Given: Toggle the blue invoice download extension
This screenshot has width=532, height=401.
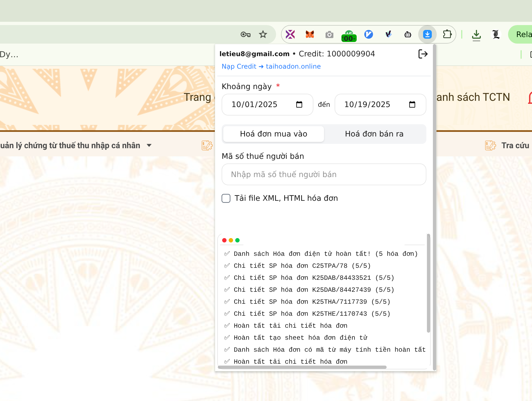Looking at the screenshot, I should pyautogui.click(x=427, y=34).
